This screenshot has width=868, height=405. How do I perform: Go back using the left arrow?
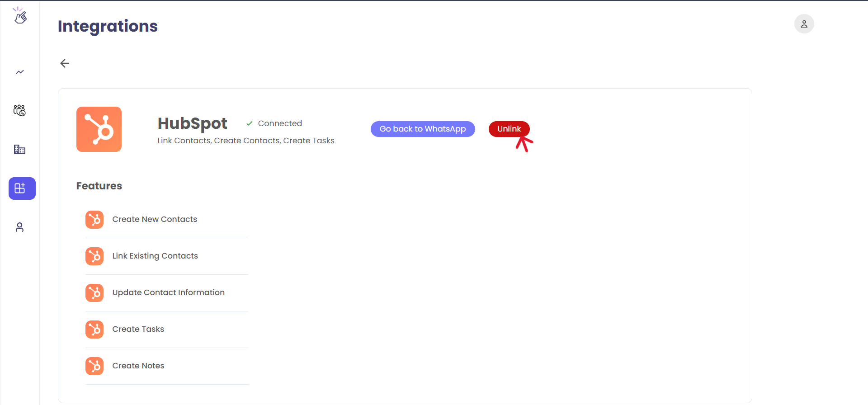click(x=65, y=63)
